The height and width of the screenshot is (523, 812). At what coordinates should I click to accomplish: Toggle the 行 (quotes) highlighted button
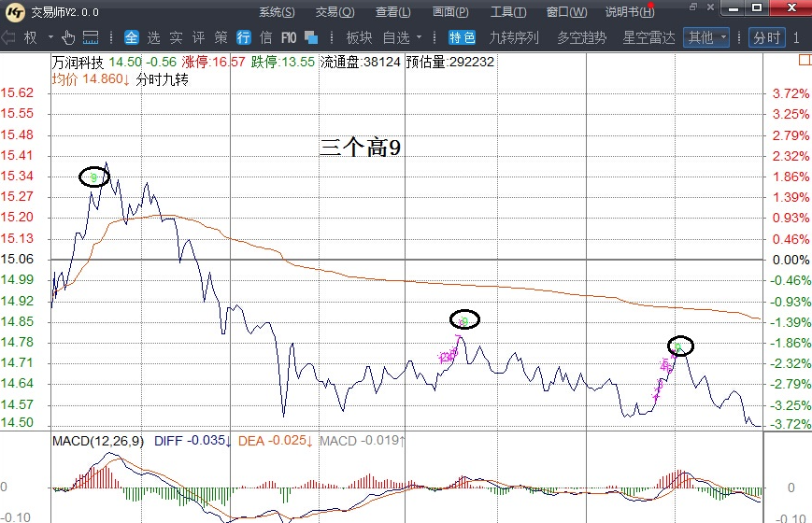(243, 37)
